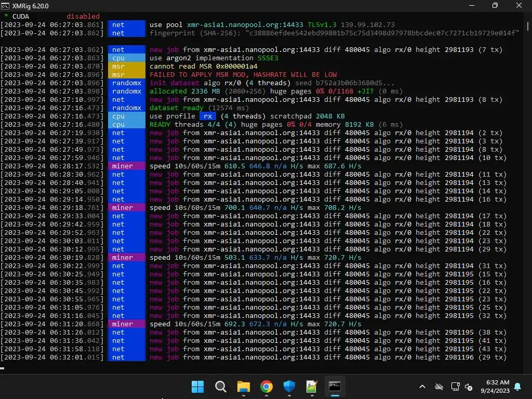Click the new job line ending (7 tx)

[326, 49]
